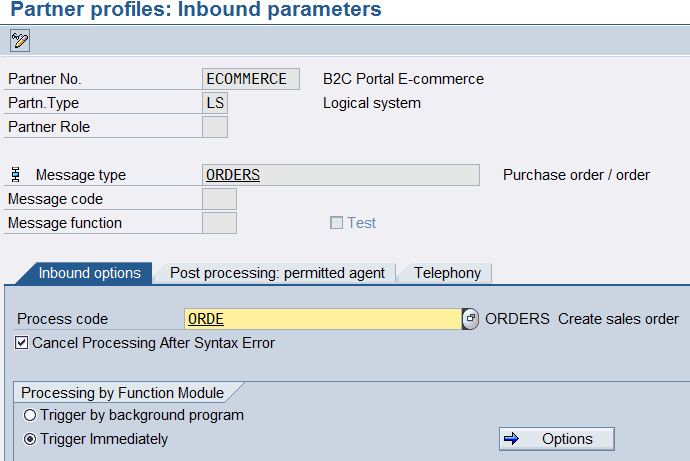Select Trigger by background program
This screenshot has height=461, width=690.
[x=30, y=415]
